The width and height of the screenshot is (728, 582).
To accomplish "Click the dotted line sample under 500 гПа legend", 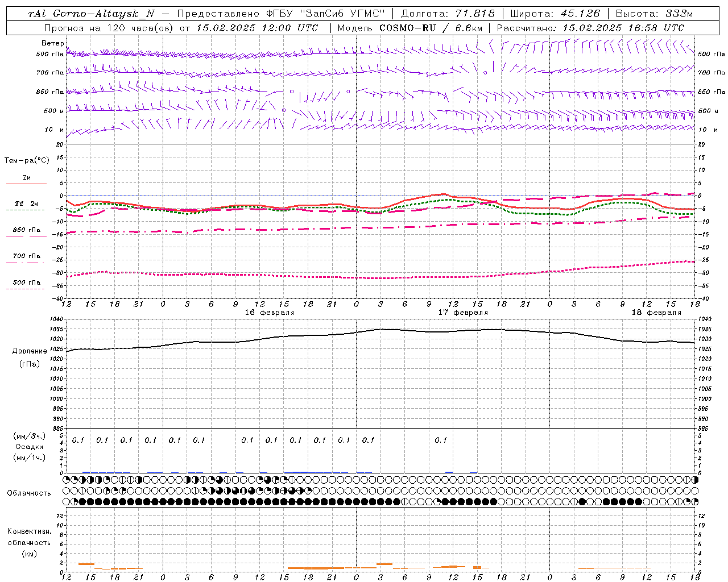I will coord(26,289).
